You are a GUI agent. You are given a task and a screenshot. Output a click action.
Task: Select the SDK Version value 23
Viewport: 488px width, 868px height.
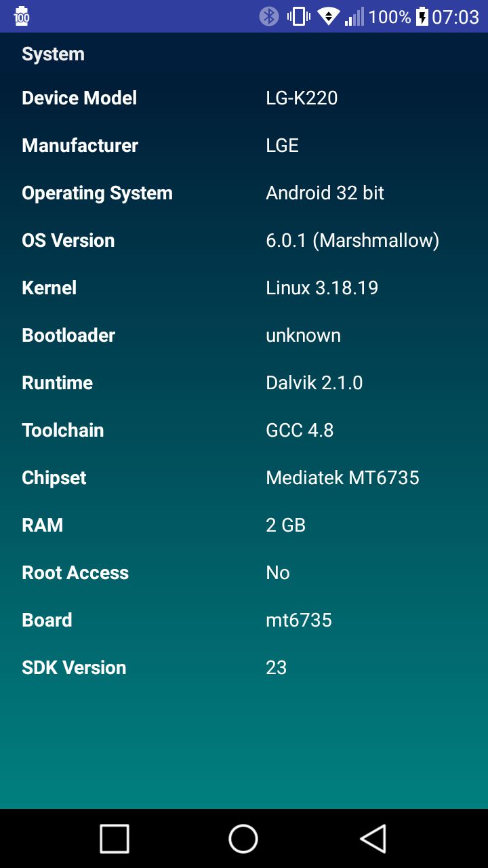(277, 667)
